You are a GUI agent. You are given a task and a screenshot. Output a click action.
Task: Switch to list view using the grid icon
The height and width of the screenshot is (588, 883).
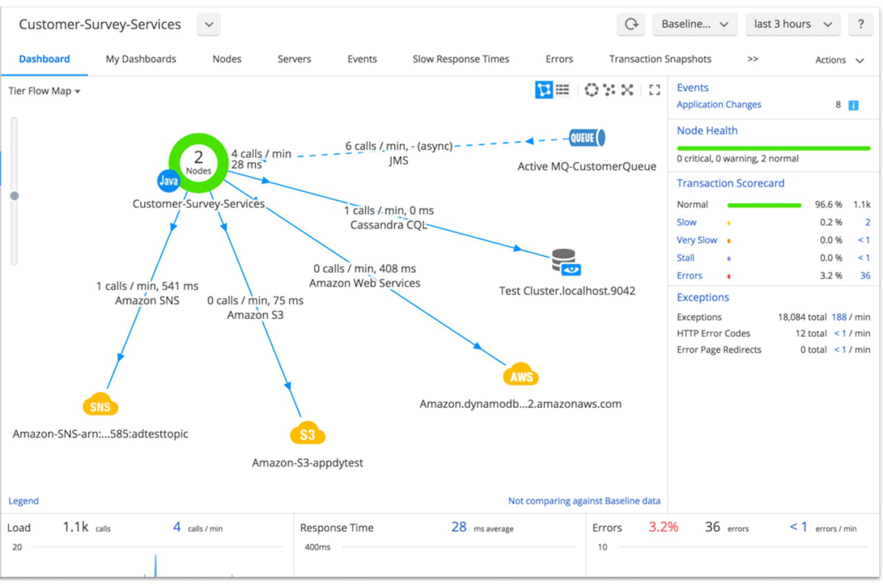point(562,89)
